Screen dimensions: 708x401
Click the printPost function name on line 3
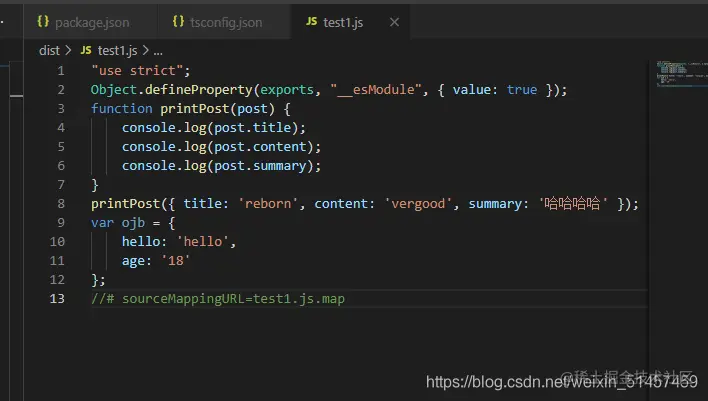[195, 108]
